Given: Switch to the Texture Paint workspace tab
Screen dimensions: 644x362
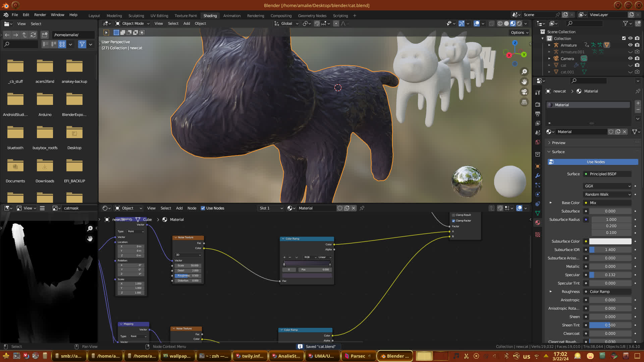Looking at the screenshot, I should click(x=185, y=16).
